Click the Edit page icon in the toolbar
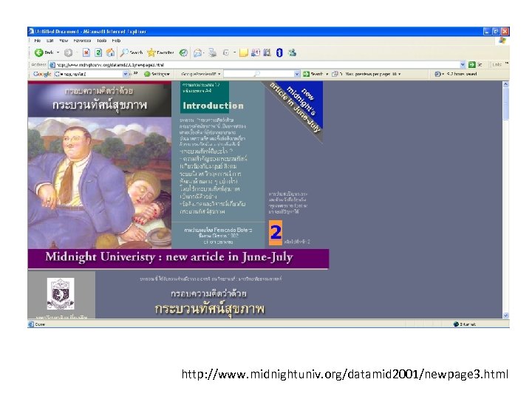The height and width of the screenshot is (399, 532). tap(226, 52)
